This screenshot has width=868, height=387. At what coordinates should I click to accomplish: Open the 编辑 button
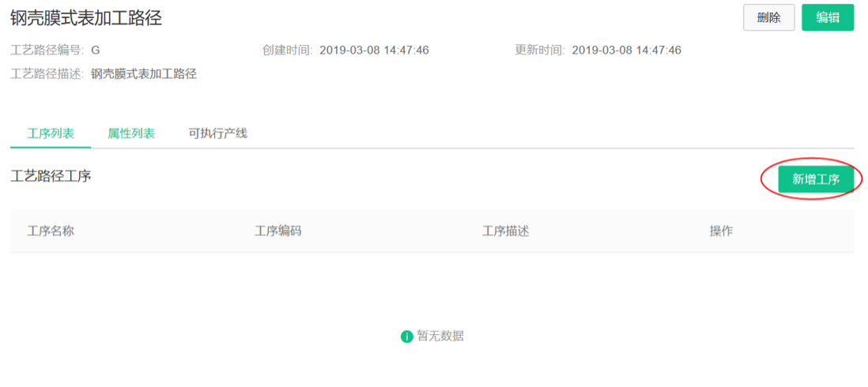pyautogui.click(x=828, y=17)
